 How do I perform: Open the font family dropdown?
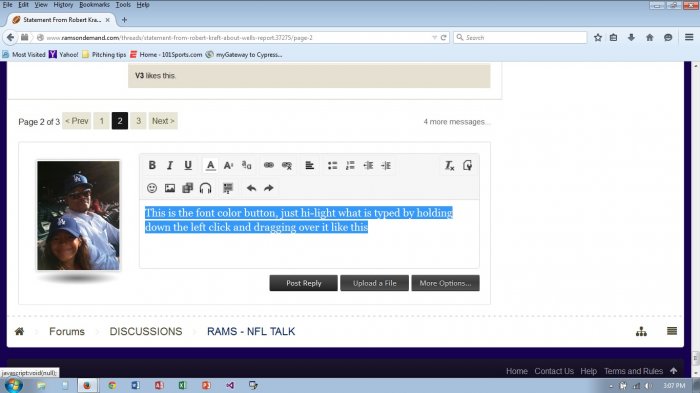click(246, 165)
